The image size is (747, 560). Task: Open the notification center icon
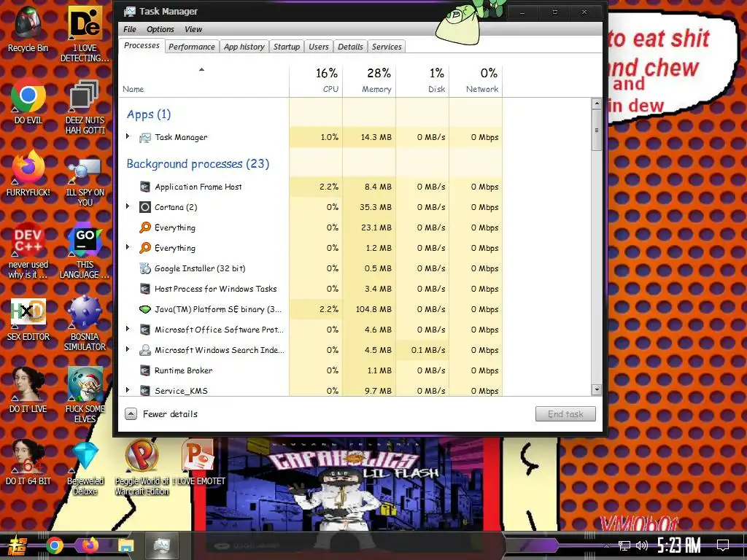[x=723, y=545]
